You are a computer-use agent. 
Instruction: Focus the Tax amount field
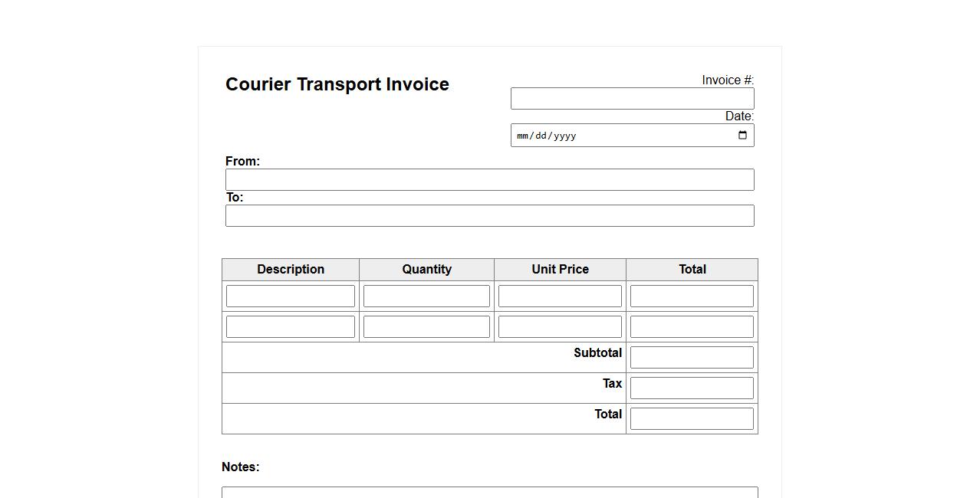pyautogui.click(x=692, y=388)
